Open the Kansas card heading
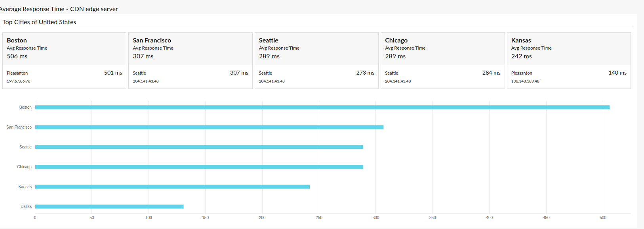This screenshot has height=229, width=644. coord(521,40)
